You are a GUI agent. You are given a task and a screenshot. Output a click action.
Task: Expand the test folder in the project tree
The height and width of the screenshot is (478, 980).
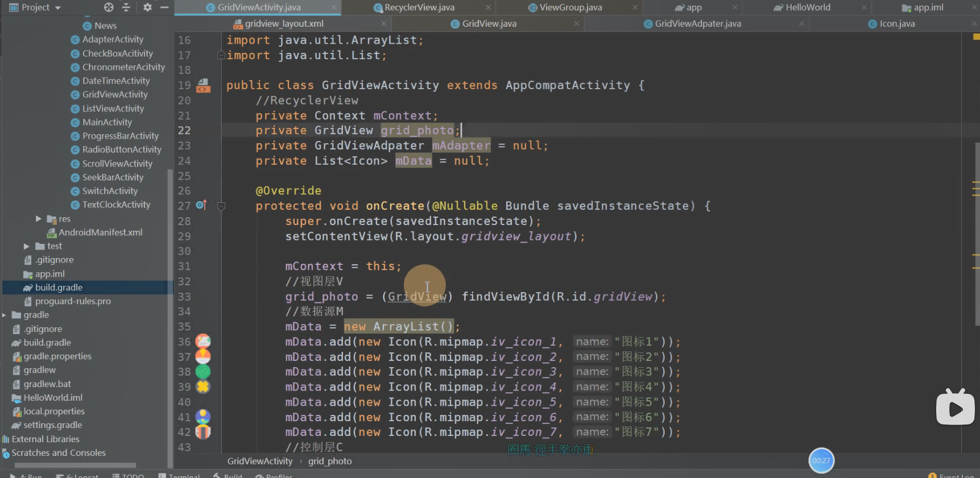click(27, 246)
